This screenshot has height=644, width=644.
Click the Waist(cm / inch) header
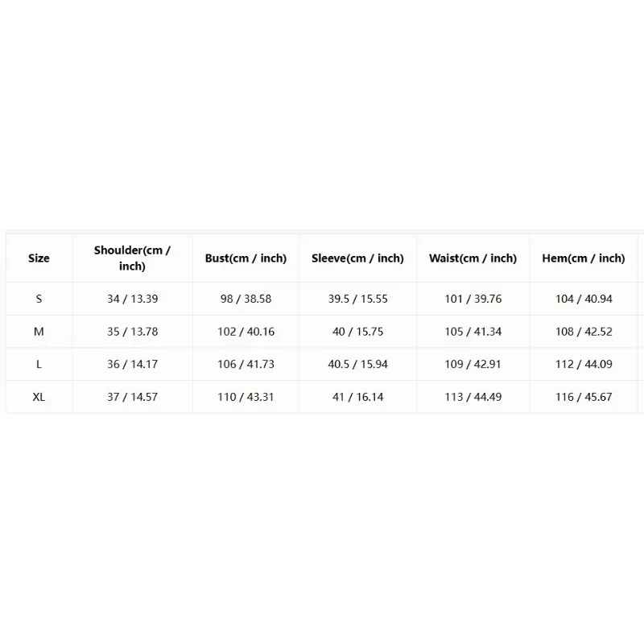[473, 258]
